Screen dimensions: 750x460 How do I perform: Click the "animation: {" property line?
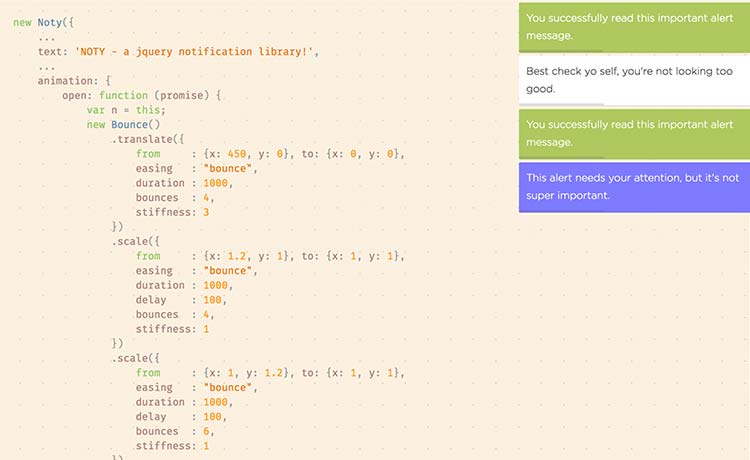point(74,81)
